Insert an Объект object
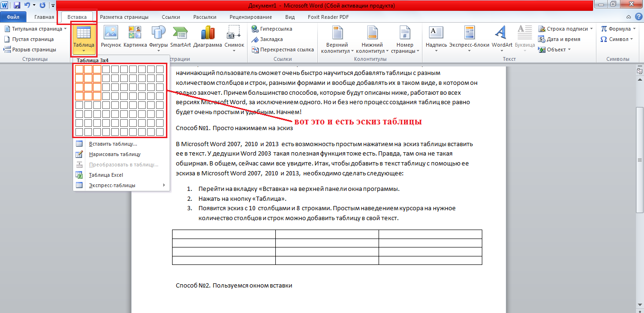 [554, 49]
